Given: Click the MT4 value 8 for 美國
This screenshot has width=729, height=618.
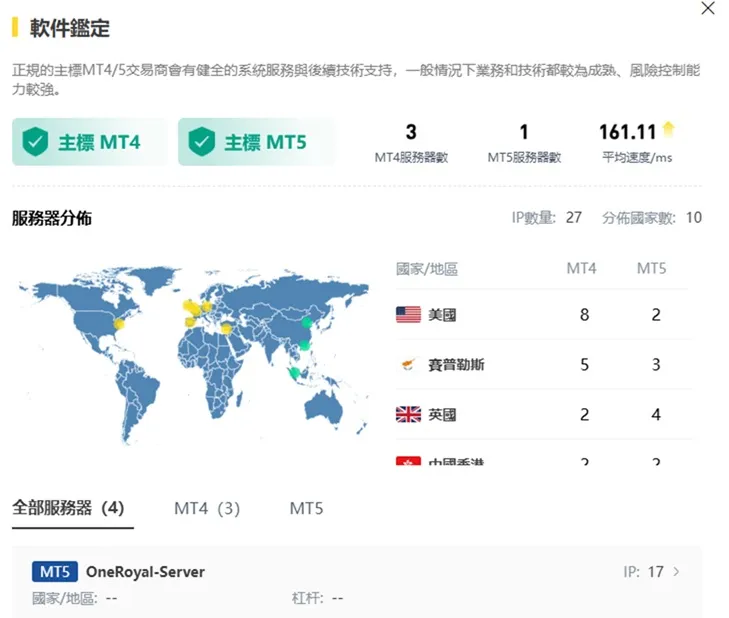Looking at the screenshot, I should (x=584, y=315).
